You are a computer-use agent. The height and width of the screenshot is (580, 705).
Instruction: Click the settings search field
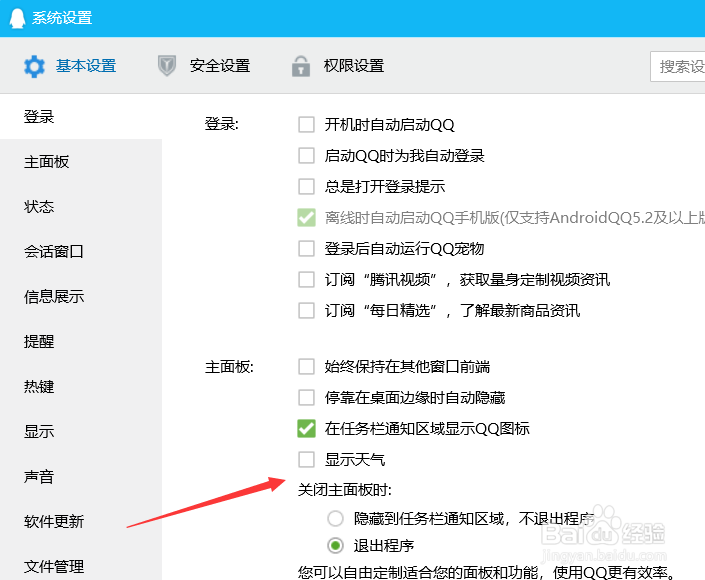coord(678,67)
